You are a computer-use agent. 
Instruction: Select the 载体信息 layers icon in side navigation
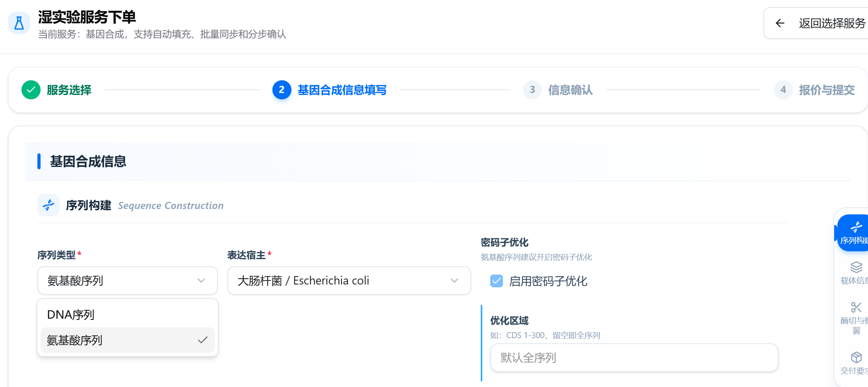pyautogui.click(x=856, y=267)
